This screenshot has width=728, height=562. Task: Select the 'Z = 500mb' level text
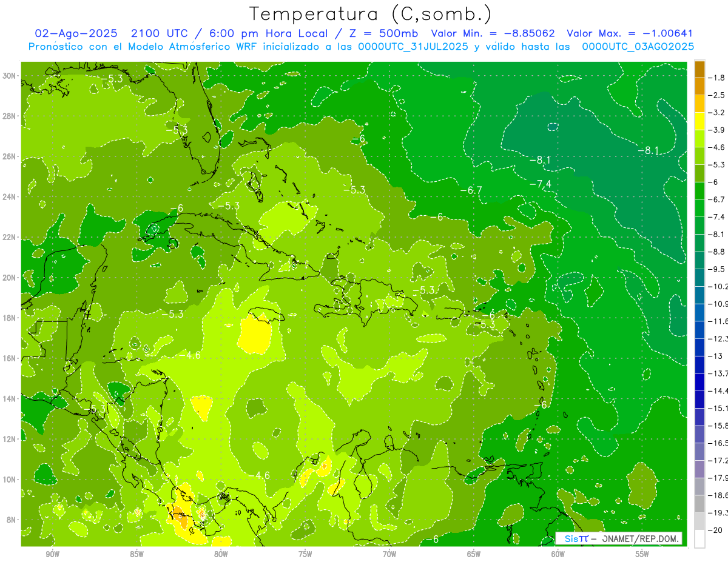point(383,34)
